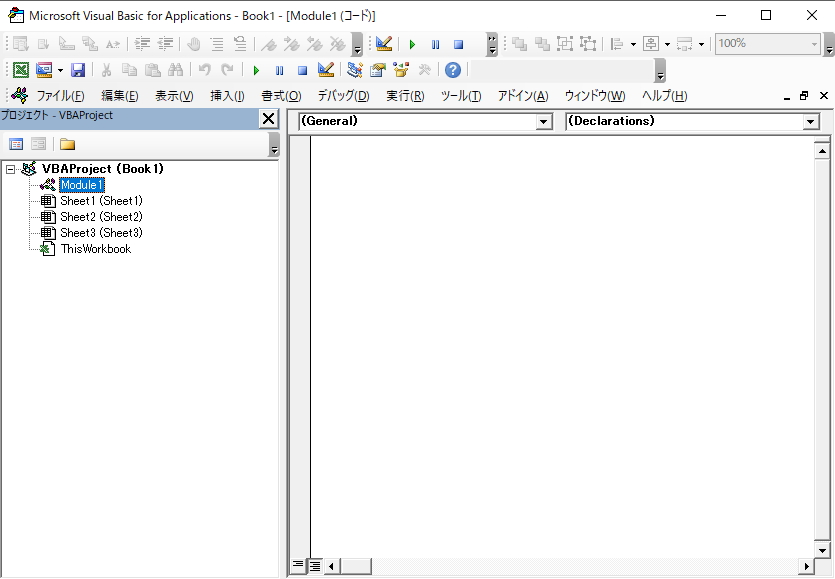Image resolution: width=835 pixels, height=579 pixels.
Task: Open the Center Horizontally dropdown arrow
Action: (x=667, y=44)
